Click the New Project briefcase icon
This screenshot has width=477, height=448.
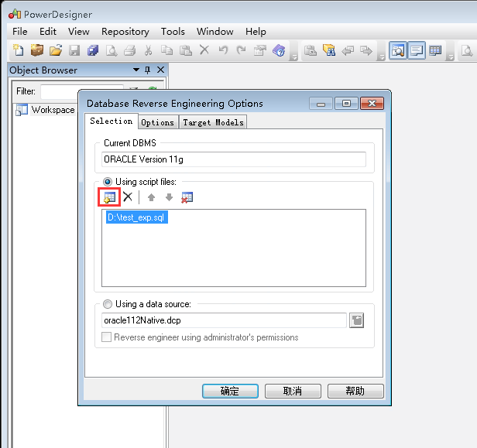tap(37, 50)
